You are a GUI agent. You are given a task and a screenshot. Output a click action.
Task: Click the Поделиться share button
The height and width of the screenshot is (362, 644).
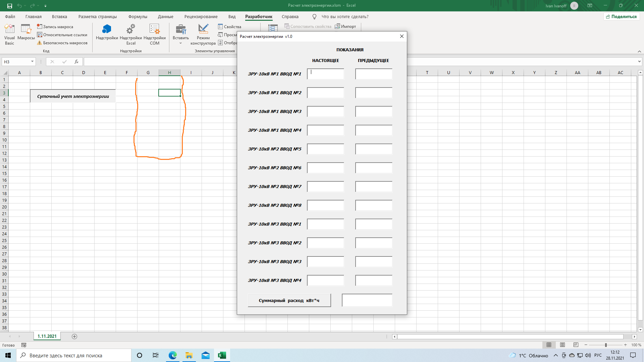(x=622, y=16)
